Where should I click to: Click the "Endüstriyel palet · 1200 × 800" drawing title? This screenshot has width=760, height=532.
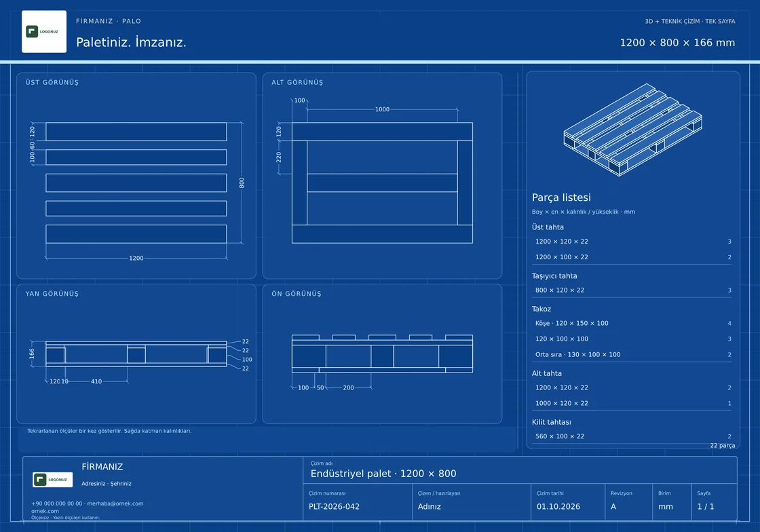383,474
